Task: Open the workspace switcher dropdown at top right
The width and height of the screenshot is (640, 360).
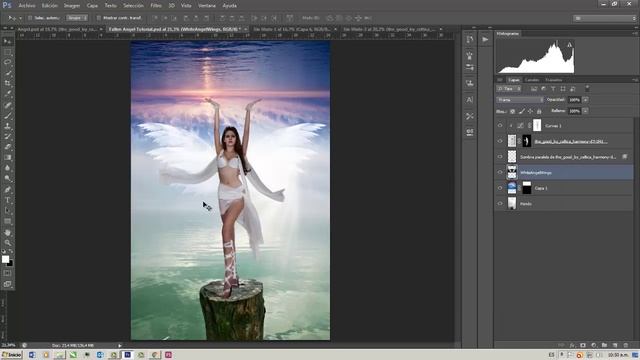Action: tap(604, 18)
